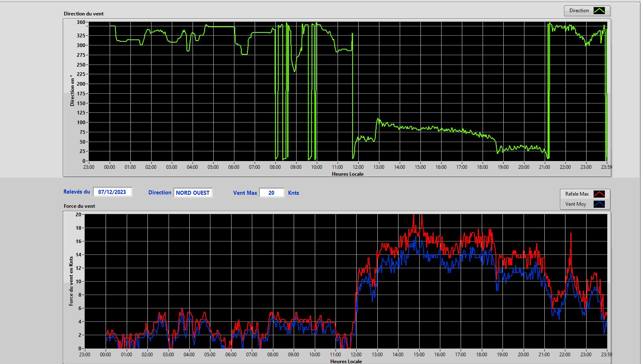Image resolution: width=641 pixels, height=364 pixels.
Task: Click the 4 value on force axis
Action: [80, 321]
